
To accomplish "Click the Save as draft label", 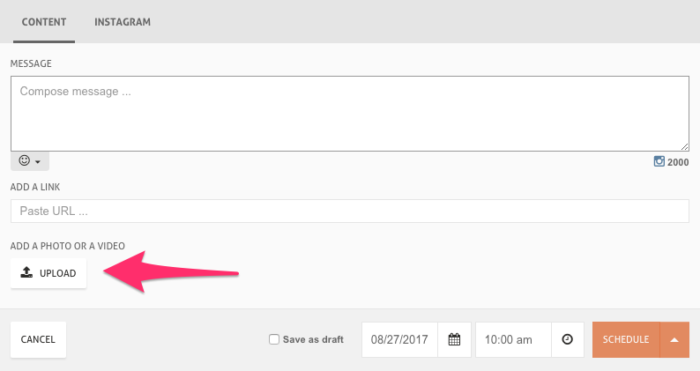I will pyautogui.click(x=313, y=340).
